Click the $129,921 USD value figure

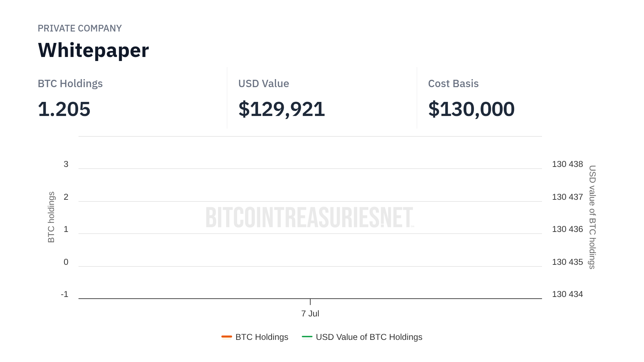[281, 109]
